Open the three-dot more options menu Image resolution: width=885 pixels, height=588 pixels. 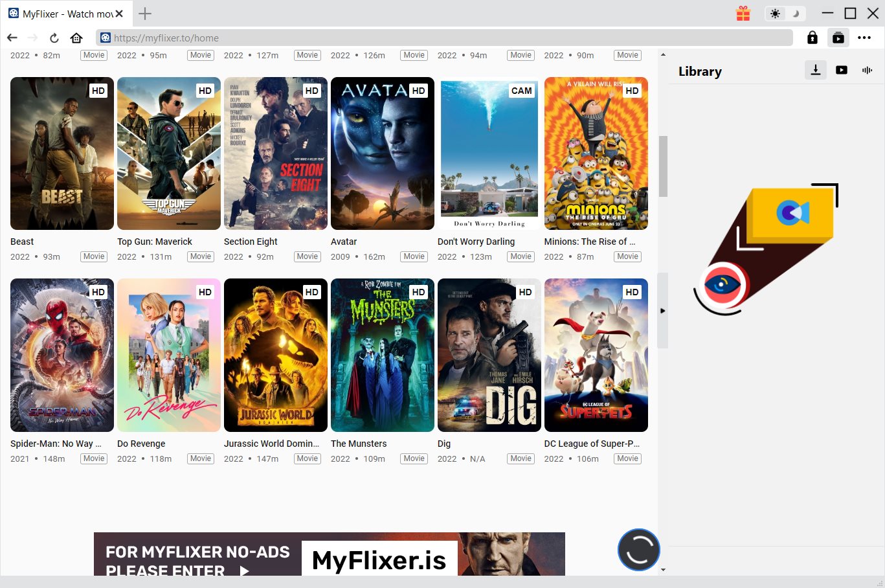click(x=865, y=37)
